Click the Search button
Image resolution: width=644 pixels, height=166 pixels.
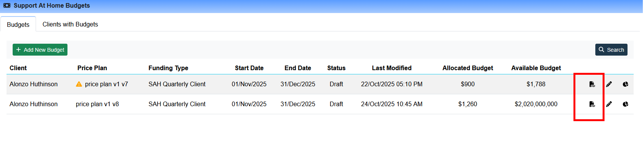611,50
